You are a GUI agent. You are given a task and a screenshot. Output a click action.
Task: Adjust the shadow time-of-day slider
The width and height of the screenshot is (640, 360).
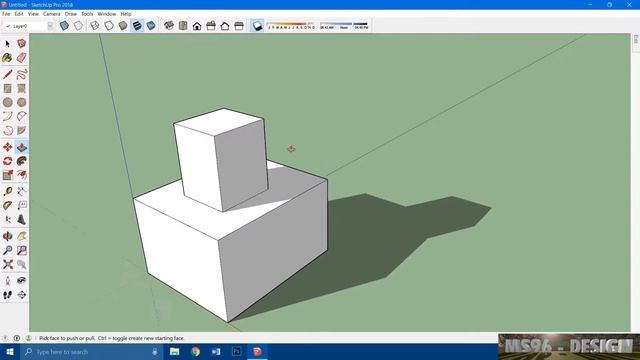point(344,26)
